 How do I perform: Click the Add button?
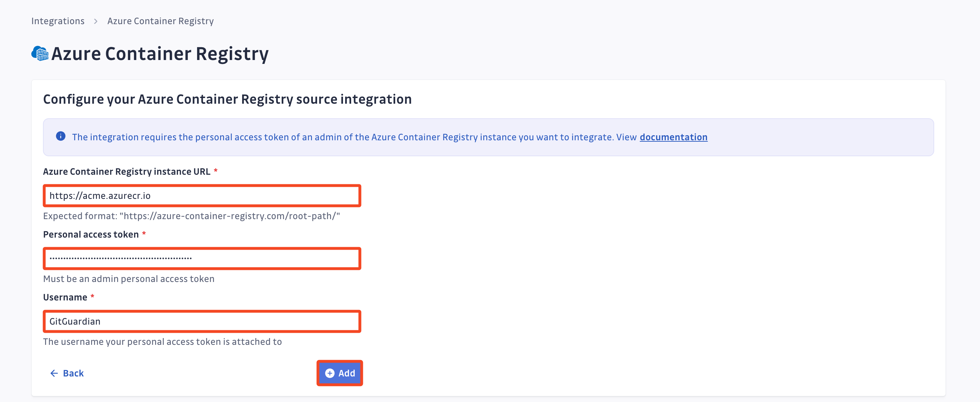(x=340, y=373)
